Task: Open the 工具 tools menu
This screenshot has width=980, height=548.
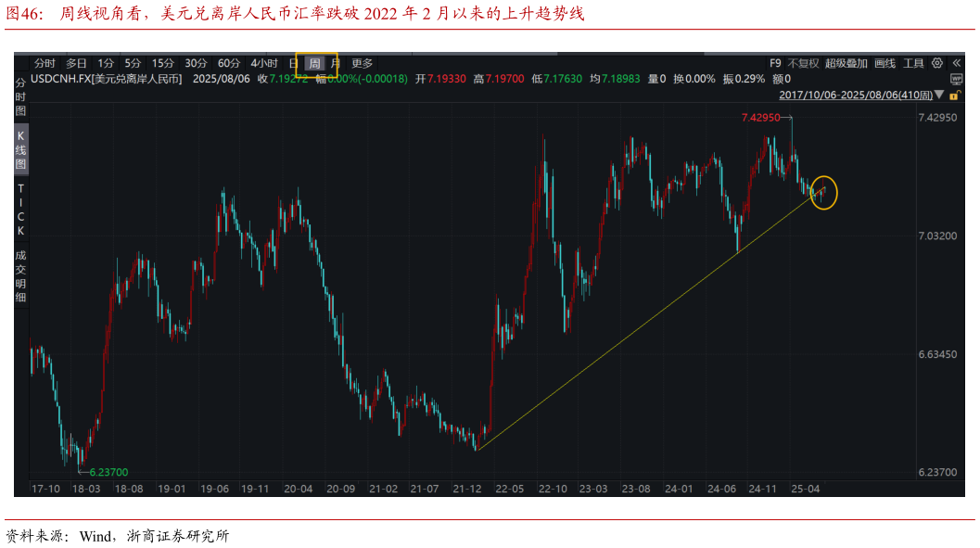Action: click(913, 63)
